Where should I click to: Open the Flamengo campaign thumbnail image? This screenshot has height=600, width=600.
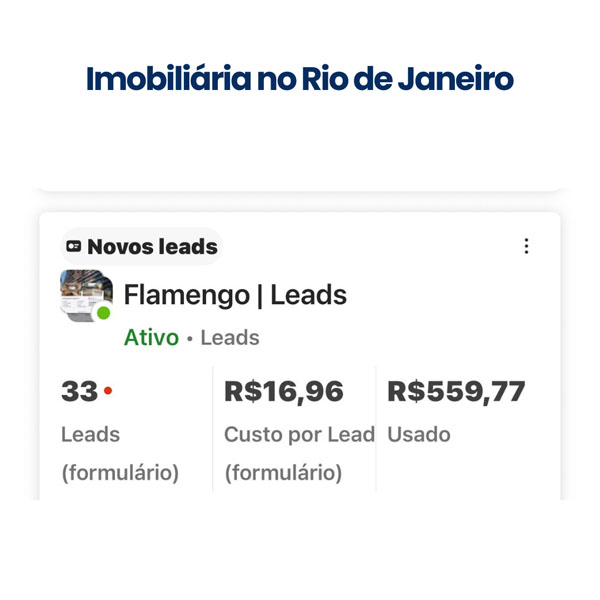tap(85, 294)
